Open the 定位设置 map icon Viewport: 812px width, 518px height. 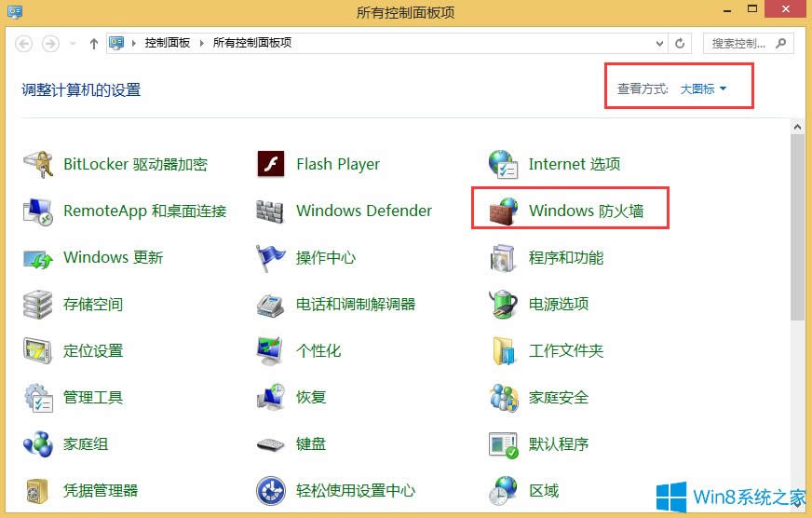coord(38,350)
